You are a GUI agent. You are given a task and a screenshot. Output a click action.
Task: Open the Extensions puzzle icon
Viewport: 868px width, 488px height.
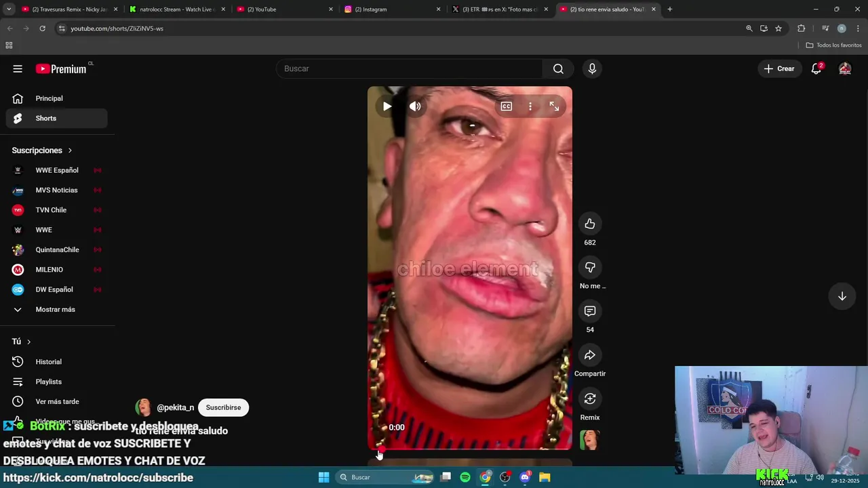coord(802,28)
